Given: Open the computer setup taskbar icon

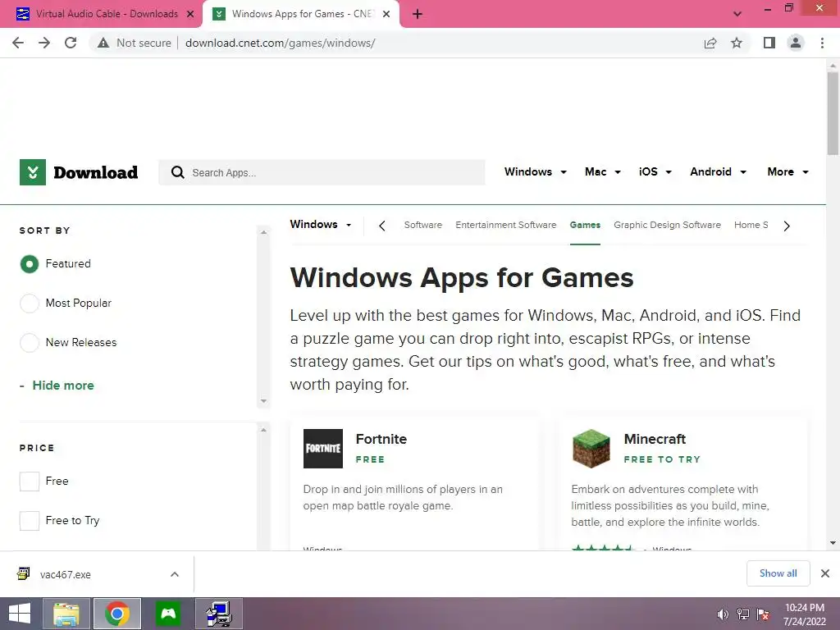Looking at the screenshot, I should coord(219,614).
